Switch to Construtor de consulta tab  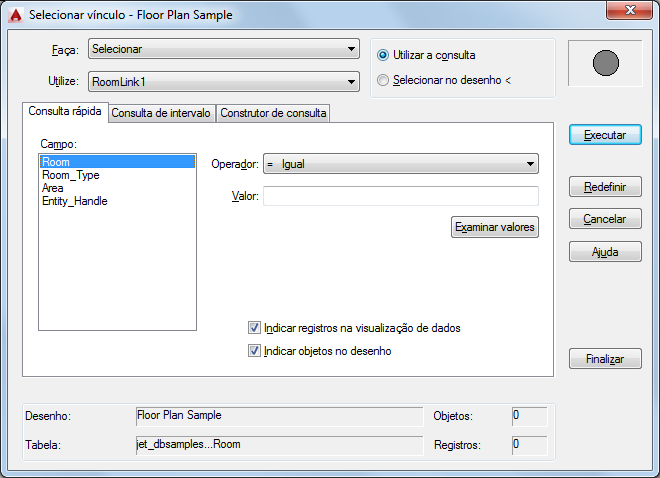[x=273, y=113]
